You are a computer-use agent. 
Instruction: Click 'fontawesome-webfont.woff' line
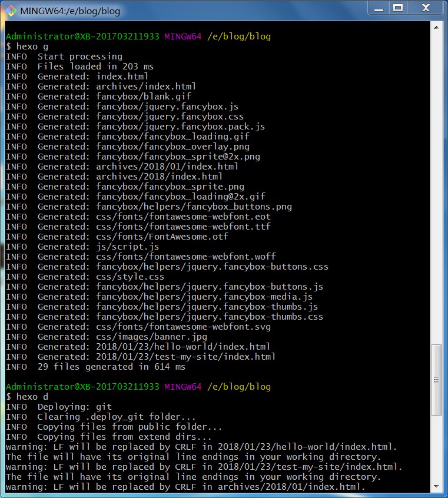pyautogui.click(x=141, y=257)
